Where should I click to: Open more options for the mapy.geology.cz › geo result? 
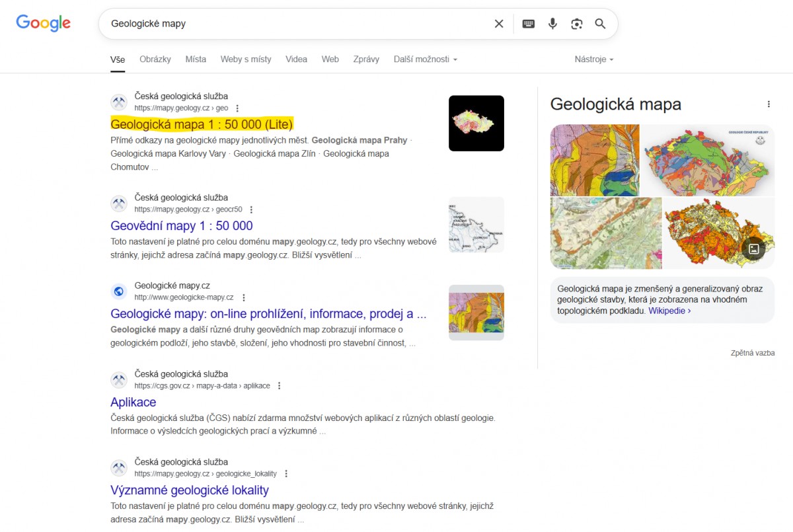coord(237,108)
